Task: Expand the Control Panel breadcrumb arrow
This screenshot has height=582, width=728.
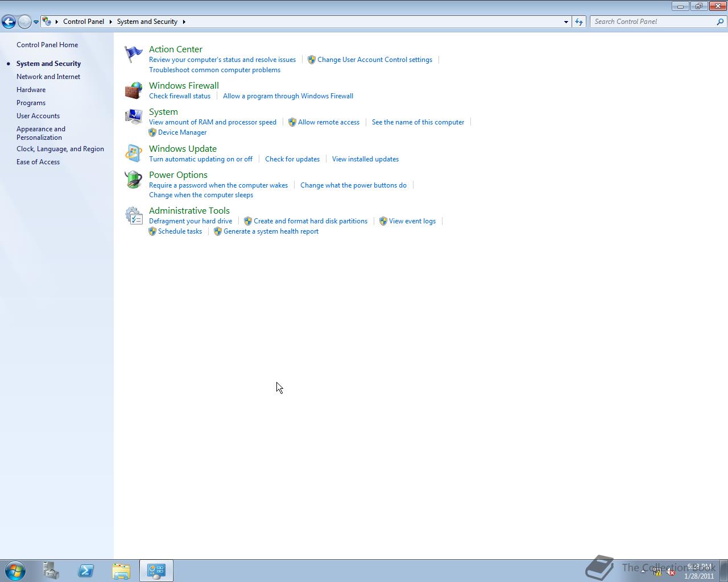Action: 110,22
